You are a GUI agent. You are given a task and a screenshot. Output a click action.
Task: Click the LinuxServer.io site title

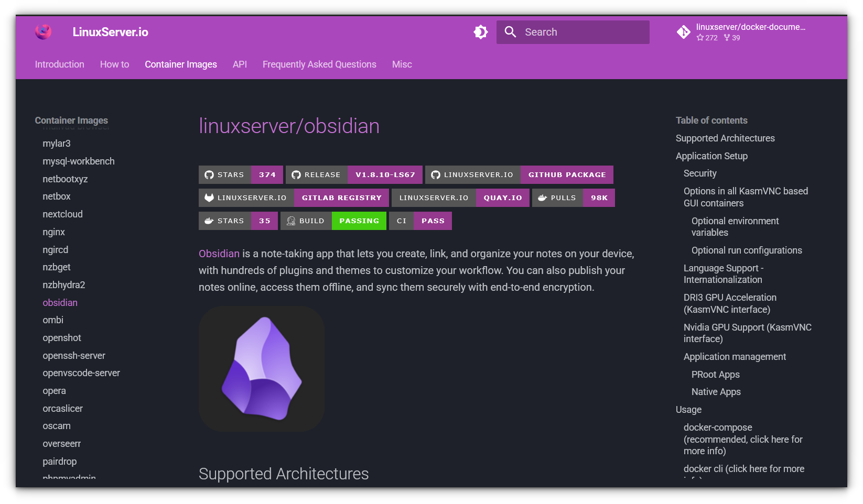pyautogui.click(x=110, y=32)
